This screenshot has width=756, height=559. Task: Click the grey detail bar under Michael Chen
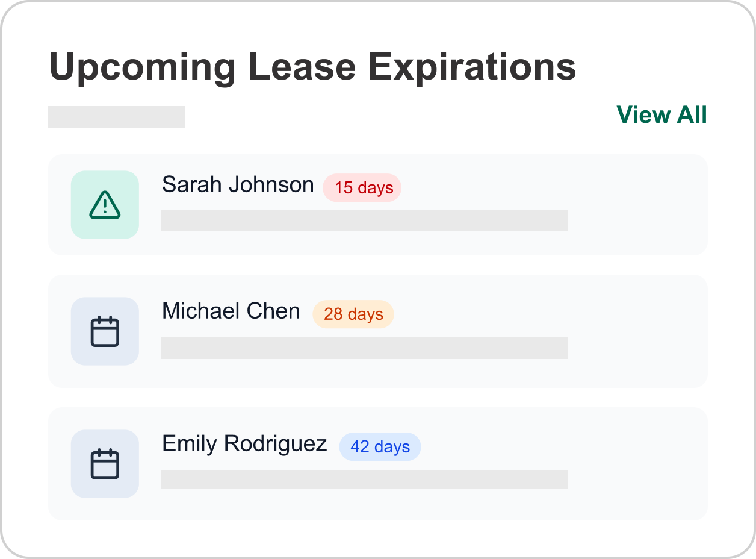(x=364, y=348)
